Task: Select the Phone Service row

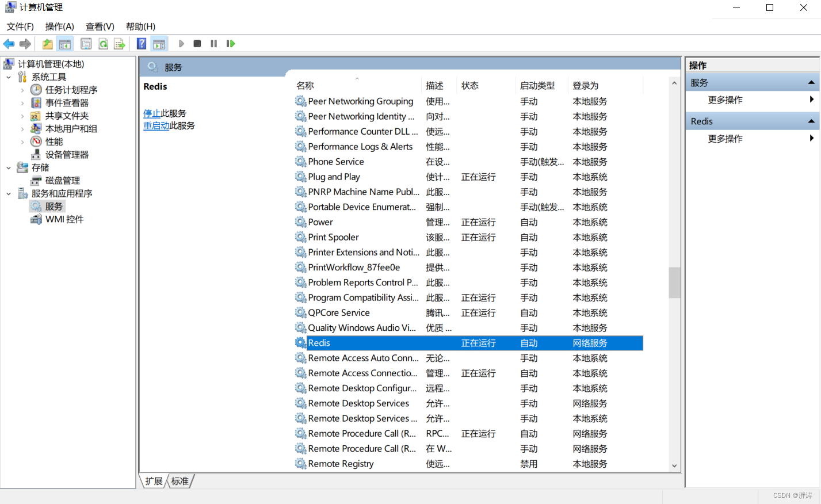Action: pos(468,162)
